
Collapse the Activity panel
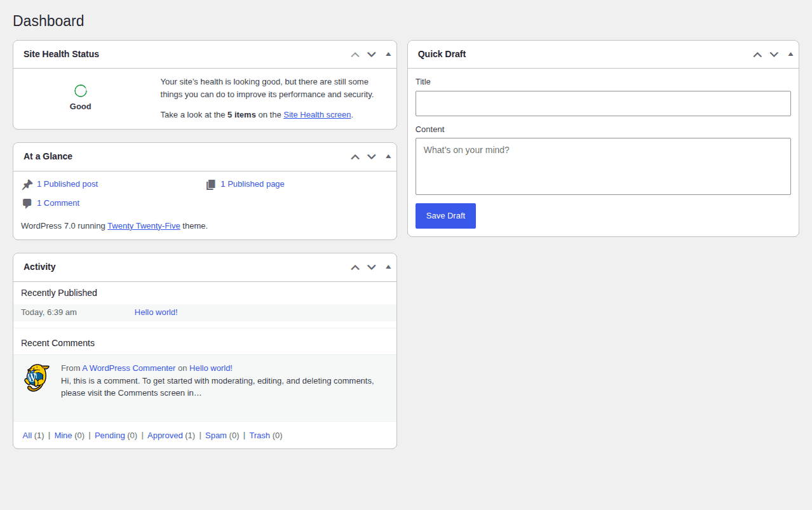[x=388, y=267]
